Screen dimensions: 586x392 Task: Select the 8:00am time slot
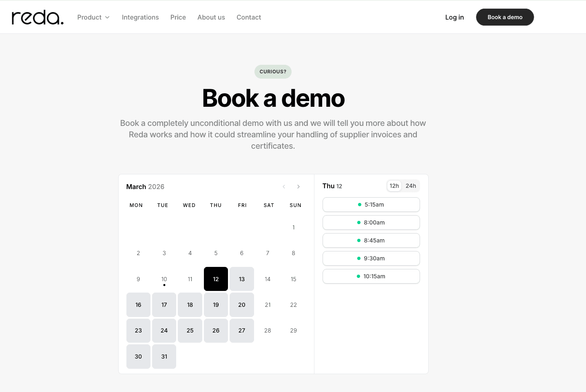[371, 222]
